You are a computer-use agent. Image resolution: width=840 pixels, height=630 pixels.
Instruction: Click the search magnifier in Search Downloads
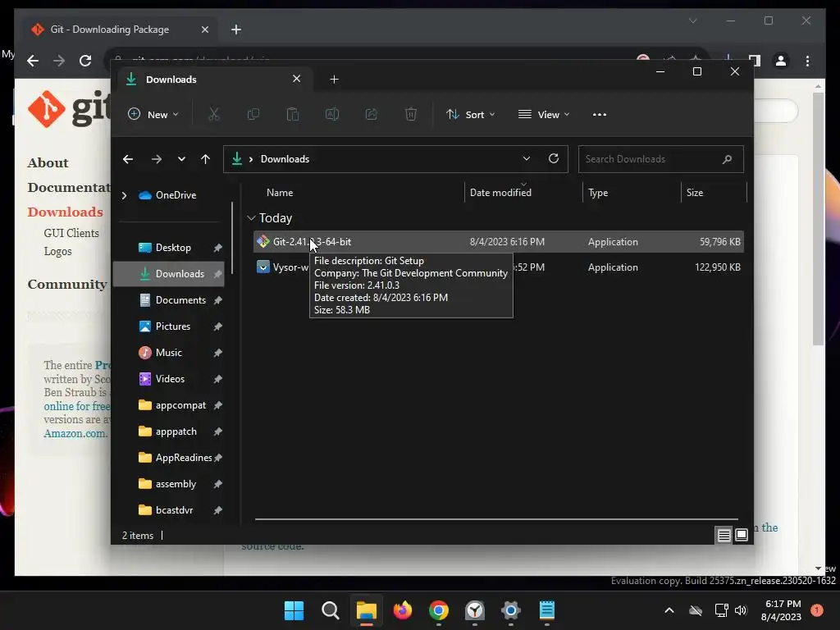tap(727, 159)
